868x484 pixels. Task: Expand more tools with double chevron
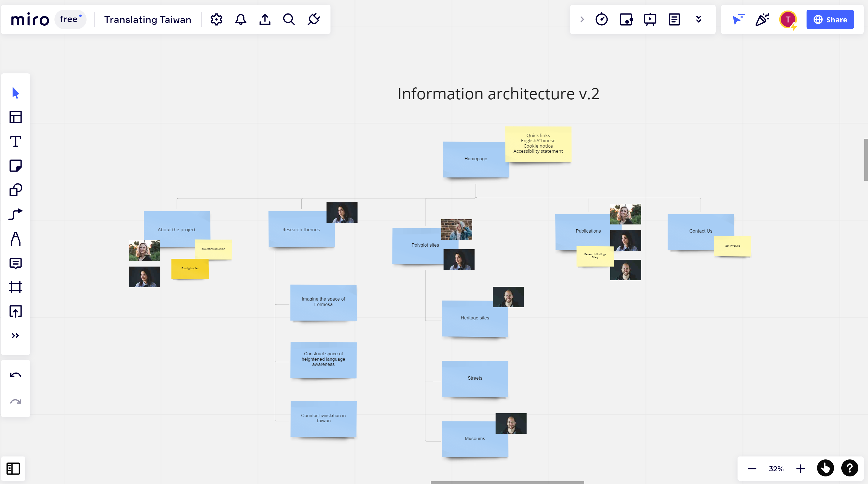coord(16,336)
